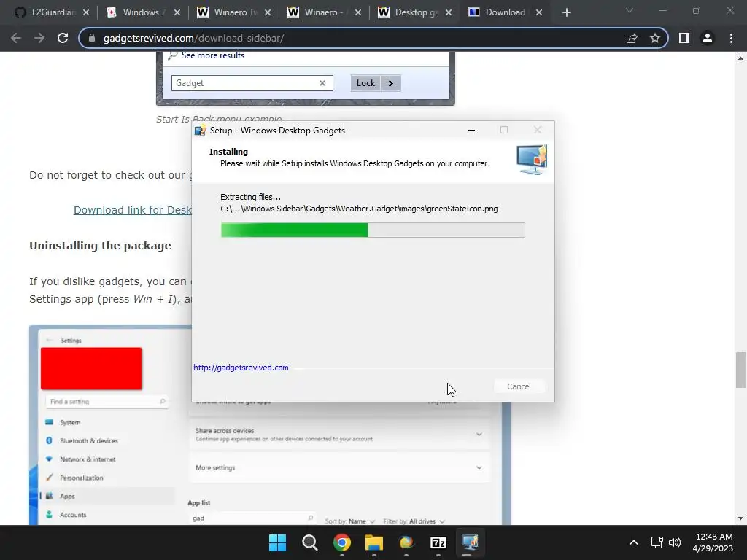Viewport: 747px width, 560px height.
Task: Open the 7-Zip app from the taskbar
Action: 438,542
